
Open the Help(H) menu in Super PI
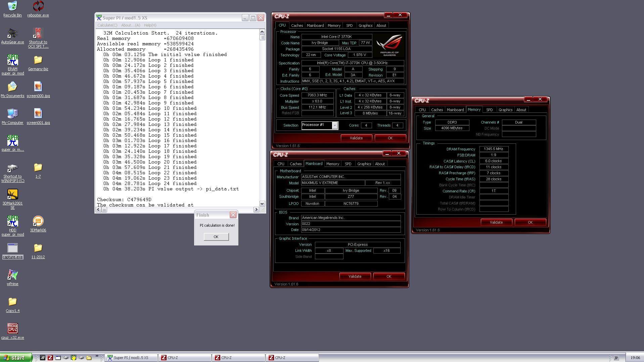(150, 25)
